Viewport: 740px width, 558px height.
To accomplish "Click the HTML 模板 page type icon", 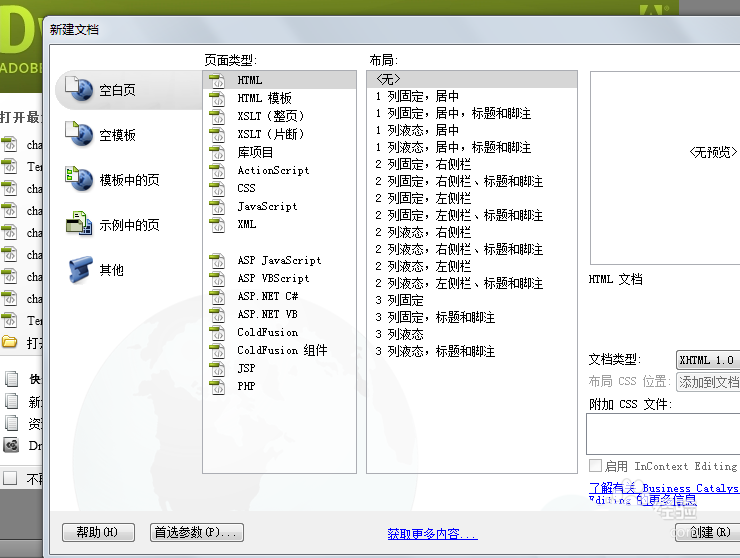I will click(x=218, y=98).
